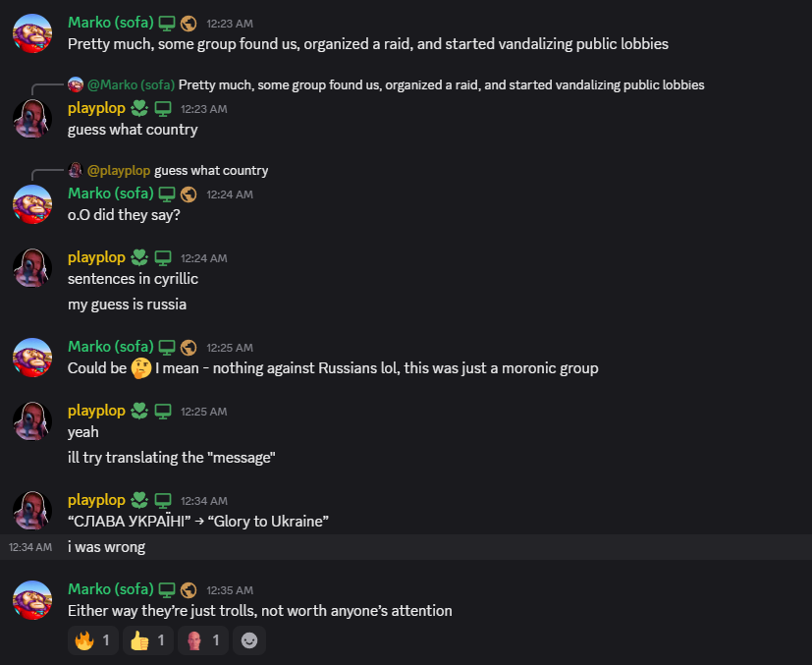Jump to the quoted "guess what country" reply
The height and width of the screenshot is (665, 812).
pos(211,170)
